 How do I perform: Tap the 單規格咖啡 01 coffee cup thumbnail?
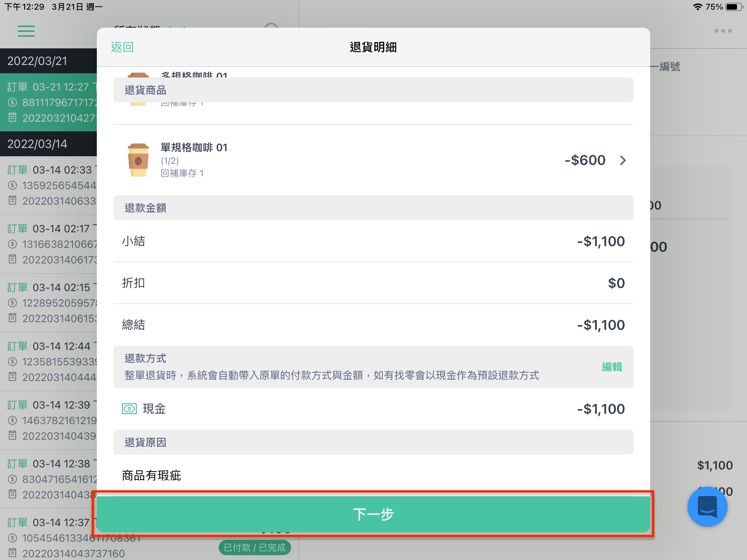click(x=138, y=160)
